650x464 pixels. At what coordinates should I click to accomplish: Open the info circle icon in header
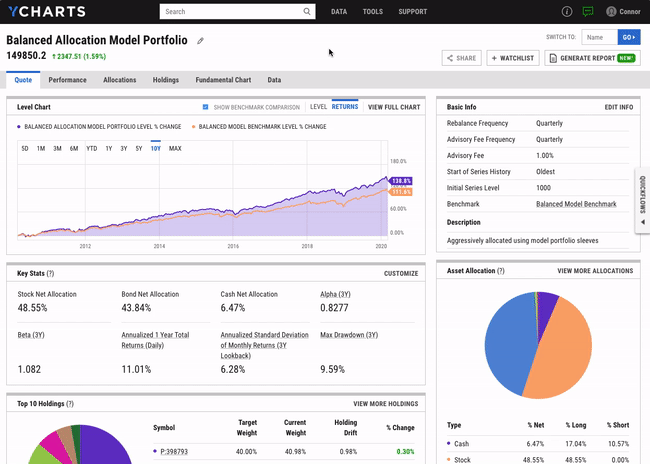pyautogui.click(x=567, y=12)
